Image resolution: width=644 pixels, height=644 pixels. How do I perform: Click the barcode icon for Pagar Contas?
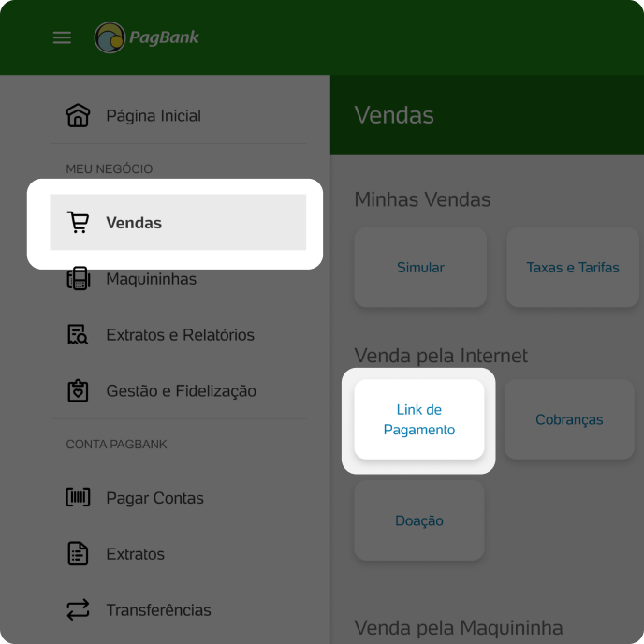click(x=78, y=497)
